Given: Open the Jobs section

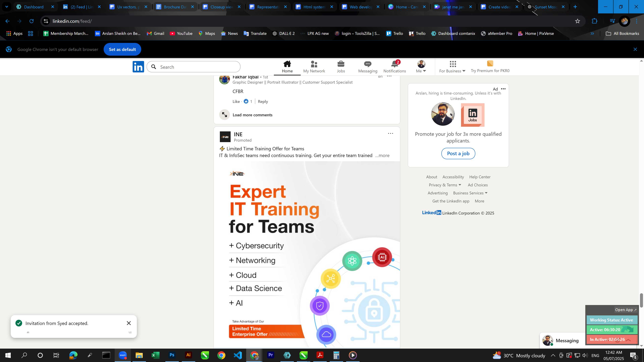Looking at the screenshot, I should pos(341,67).
